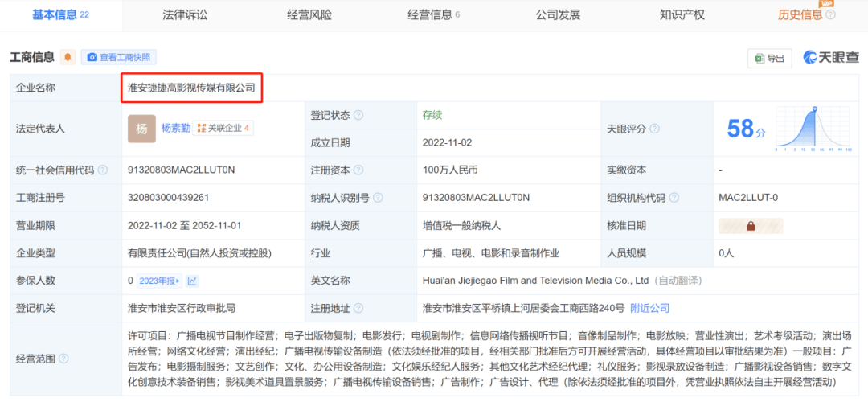This screenshot has height=402, width=868.
Task: Click the 增值税一般纳税人 value
Action: tap(461, 225)
